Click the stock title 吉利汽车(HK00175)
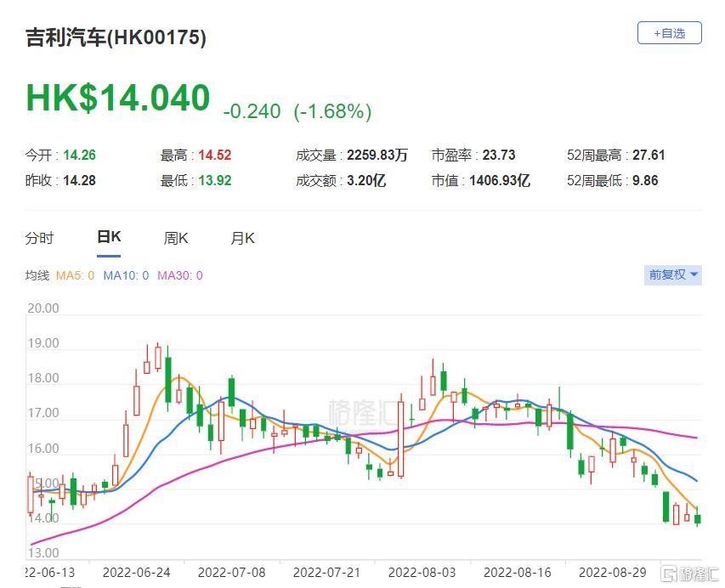 [116, 37]
